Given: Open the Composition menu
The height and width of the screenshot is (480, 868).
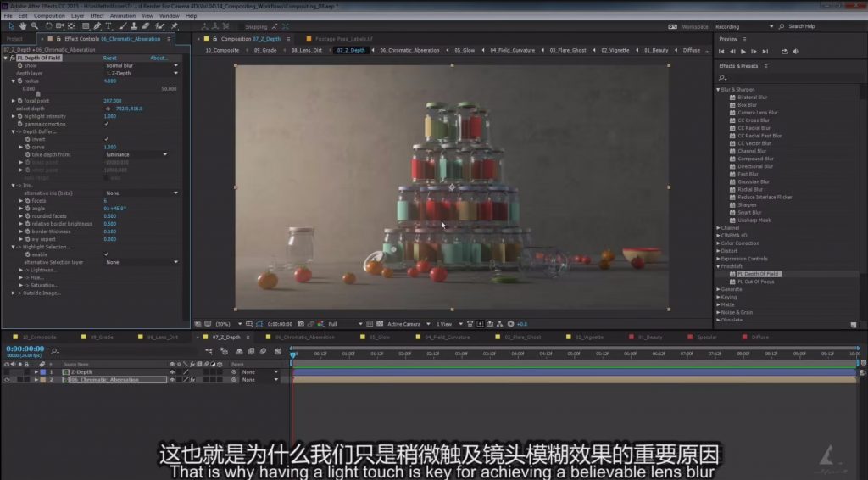Looking at the screenshot, I should 49,16.
